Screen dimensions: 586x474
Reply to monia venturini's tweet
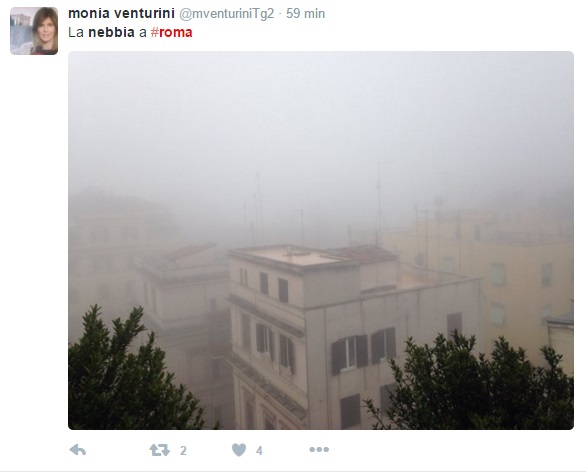click(78, 450)
